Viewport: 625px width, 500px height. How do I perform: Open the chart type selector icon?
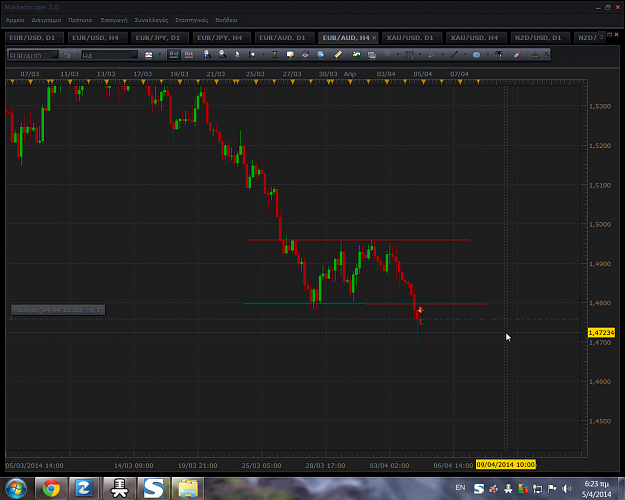click(148, 55)
